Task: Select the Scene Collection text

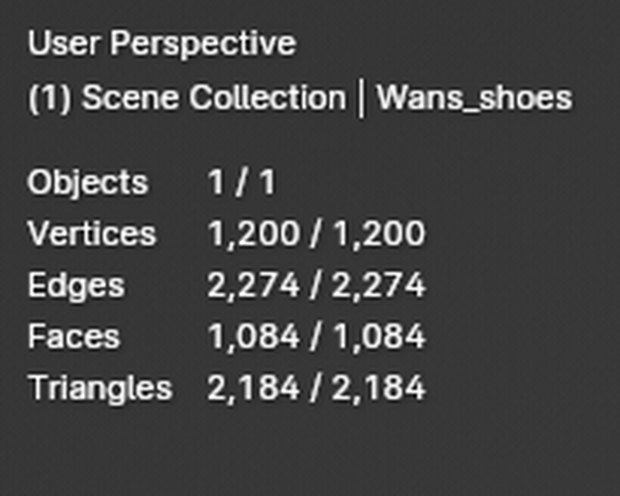Action: coord(214,98)
